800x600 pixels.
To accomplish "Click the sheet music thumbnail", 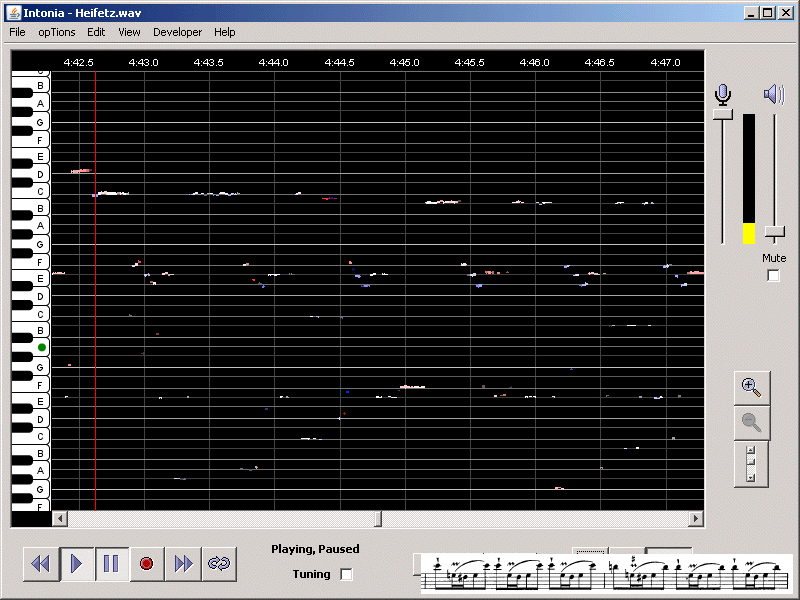I will 606,574.
